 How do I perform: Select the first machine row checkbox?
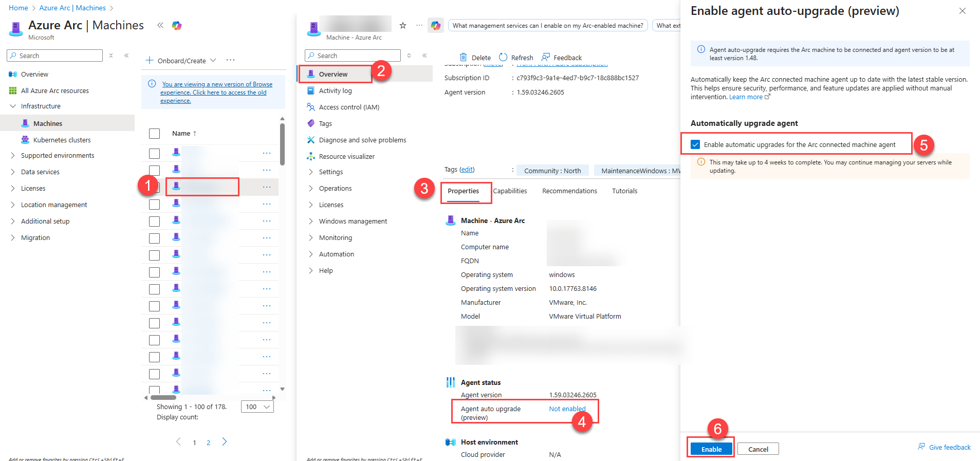[154, 153]
